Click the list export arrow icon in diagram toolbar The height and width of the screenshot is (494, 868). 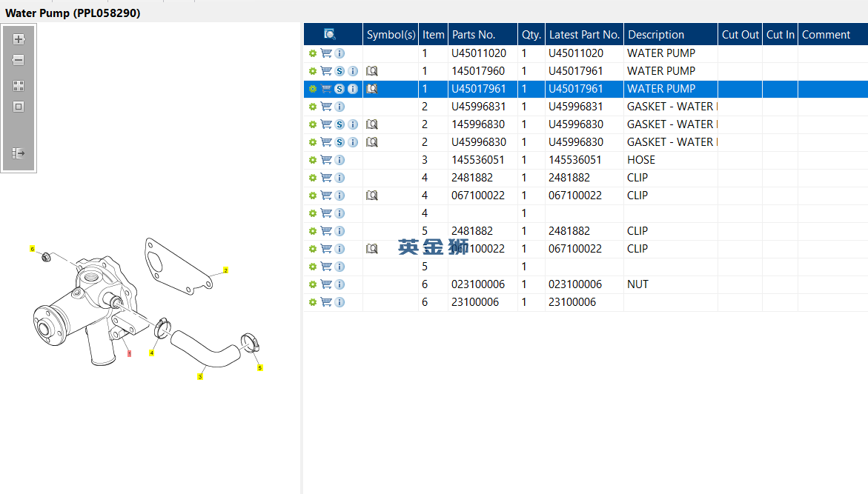click(19, 153)
